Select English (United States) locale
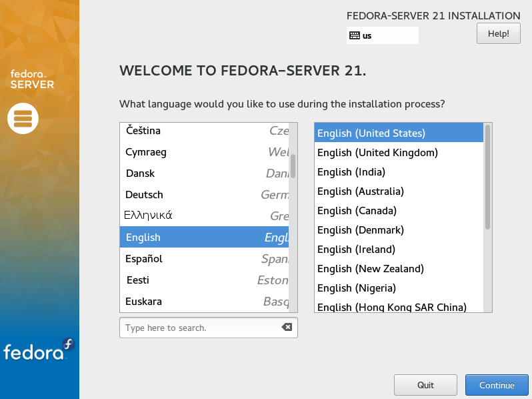This screenshot has height=399, width=532. coord(399,133)
